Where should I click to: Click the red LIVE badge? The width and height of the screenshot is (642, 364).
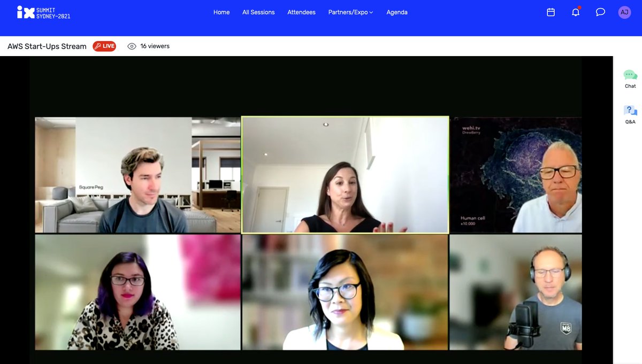pos(104,47)
